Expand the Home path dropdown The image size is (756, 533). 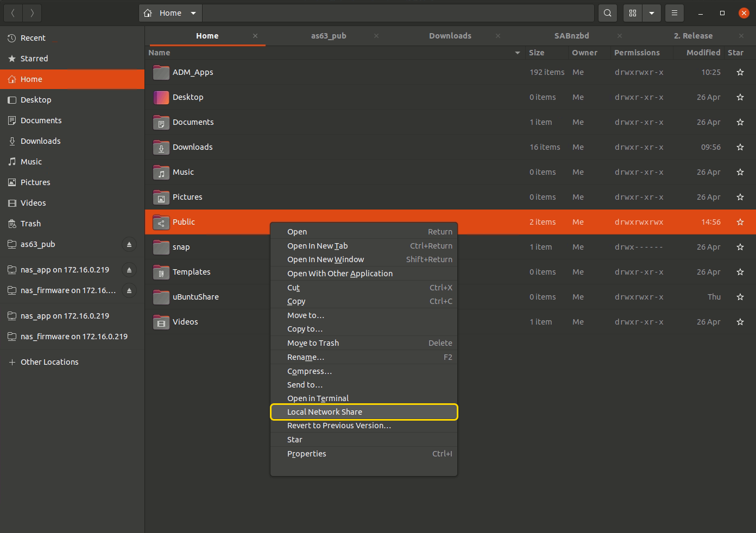coord(193,13)
